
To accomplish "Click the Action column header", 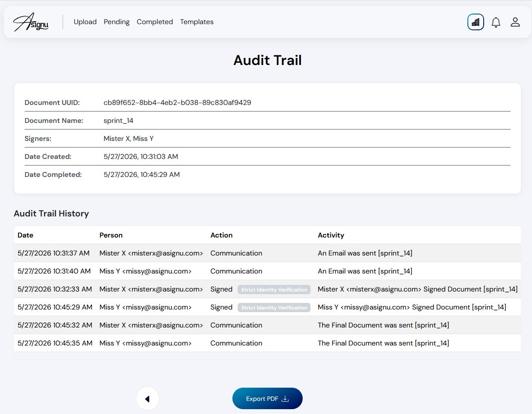I will (x=221, y=235).
